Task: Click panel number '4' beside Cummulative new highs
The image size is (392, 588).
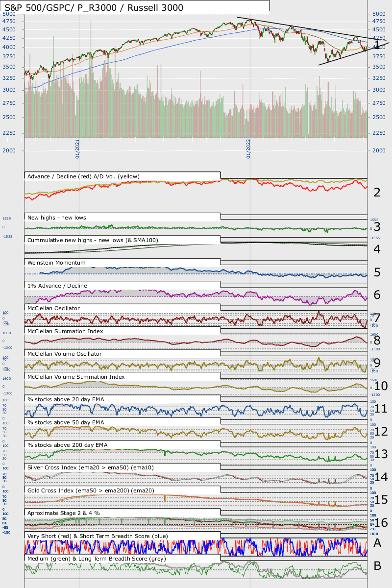Action: point(377,249)
